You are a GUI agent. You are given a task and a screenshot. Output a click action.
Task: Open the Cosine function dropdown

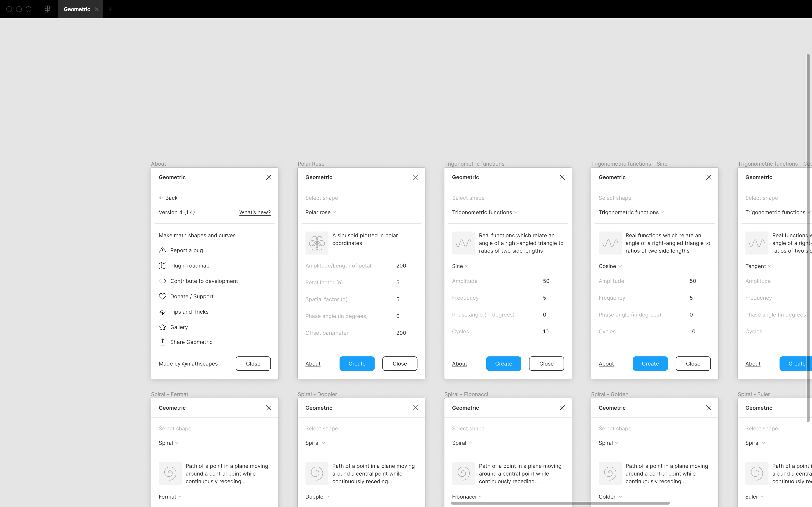coord(610,266)
